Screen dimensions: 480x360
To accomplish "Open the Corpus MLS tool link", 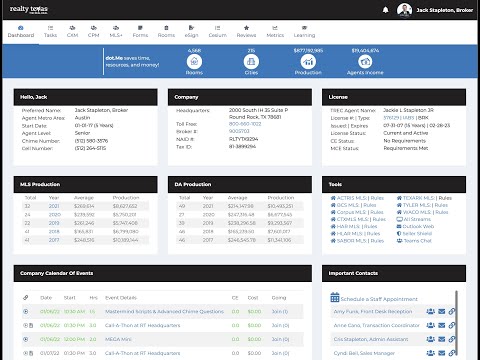I will (x=348, y=212).
